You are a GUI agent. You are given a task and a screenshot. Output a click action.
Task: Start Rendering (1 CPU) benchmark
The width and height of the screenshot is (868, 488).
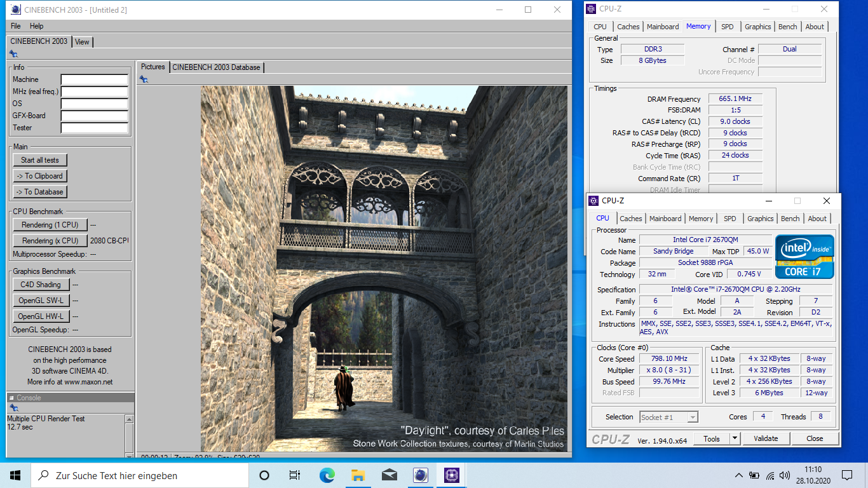click(x=50, y=225)
